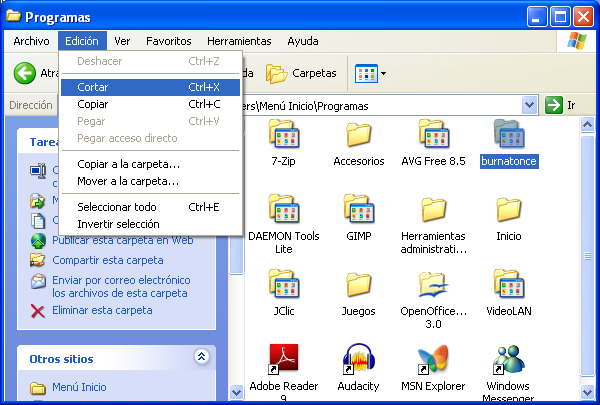Select the OpenOffice.org 3.0 folder
Image resolution: width=600 pixels, height=405 pixels.
[433, 286]
